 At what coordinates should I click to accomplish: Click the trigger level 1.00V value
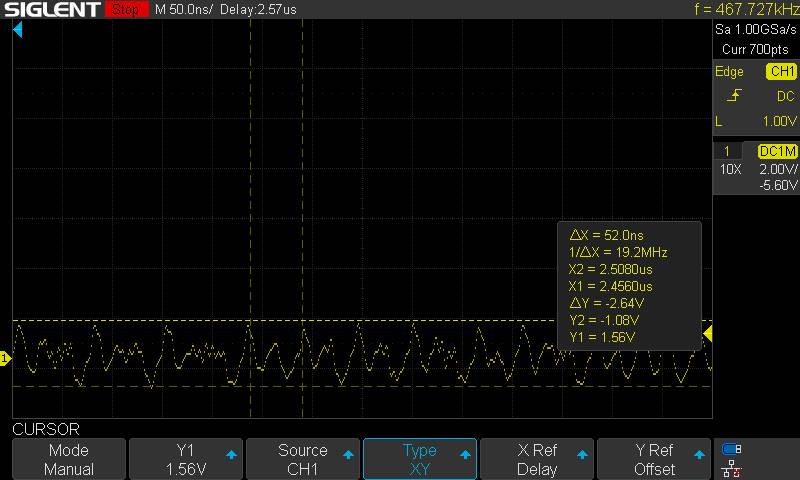pos(779,121)
